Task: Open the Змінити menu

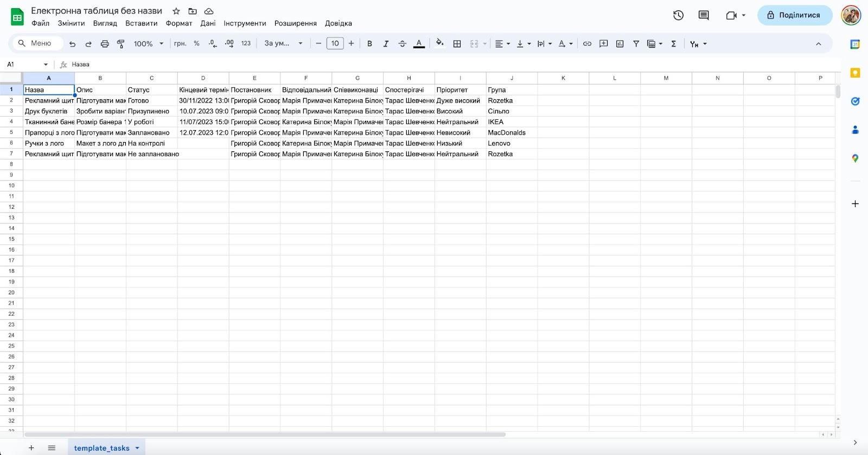Action: (x=72, y=23)
